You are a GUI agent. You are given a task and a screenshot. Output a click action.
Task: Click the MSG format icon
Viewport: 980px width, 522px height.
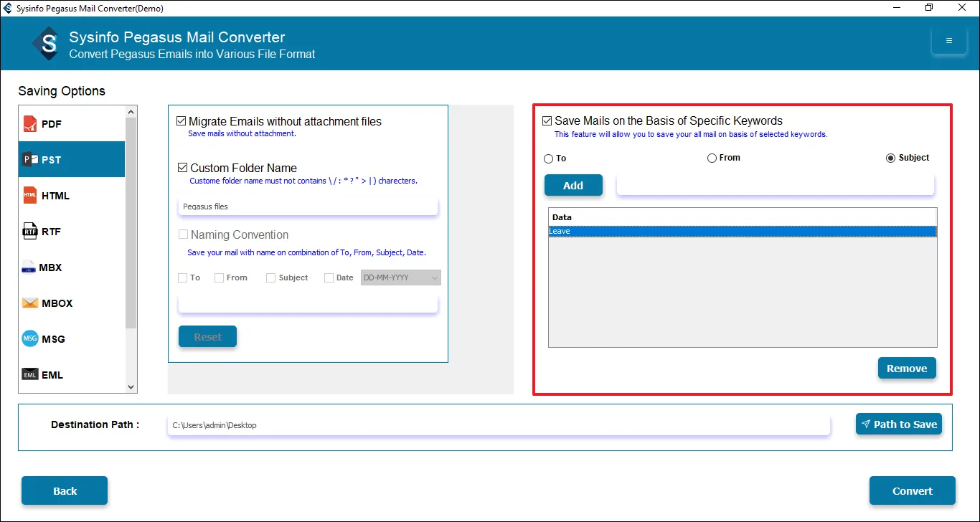pyautogui.click(x=29, y=338)
